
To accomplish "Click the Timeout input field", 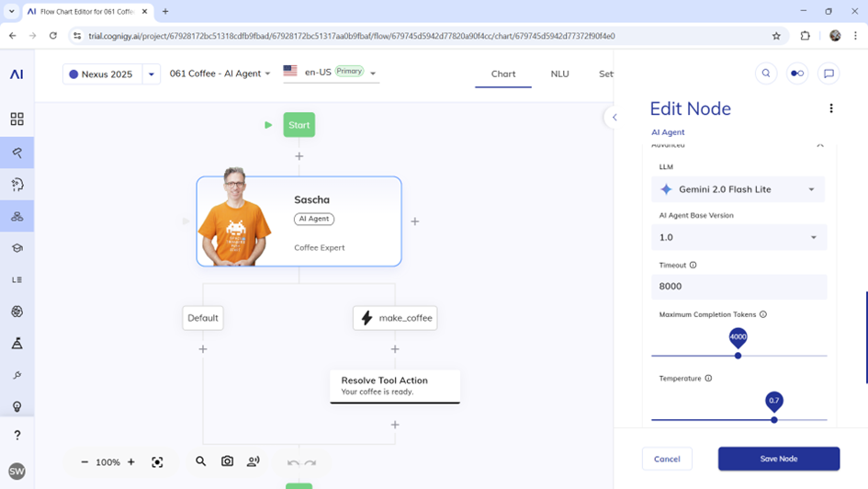I will tap(739, 286).
